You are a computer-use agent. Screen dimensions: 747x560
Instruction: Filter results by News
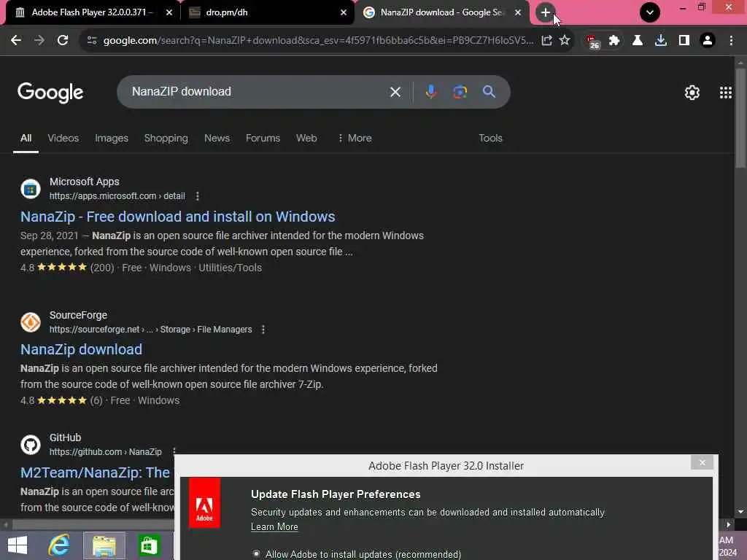coord(217,138)
